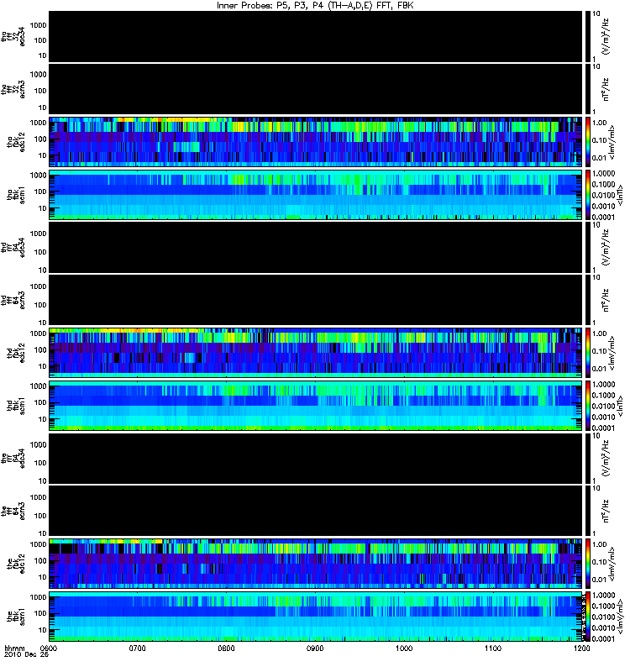Click the 1000 y-tick of the tha edc34 panel
630x672 pixels.
click(38, 25)
